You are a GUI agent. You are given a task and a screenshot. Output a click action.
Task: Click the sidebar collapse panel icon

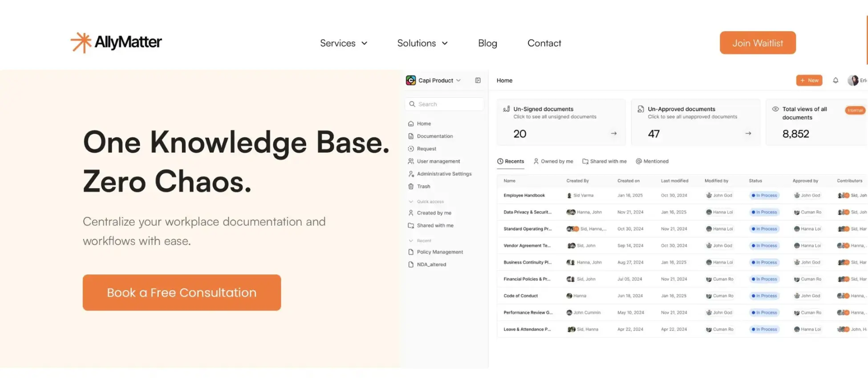pyautogui.click(x=478, y=80)
